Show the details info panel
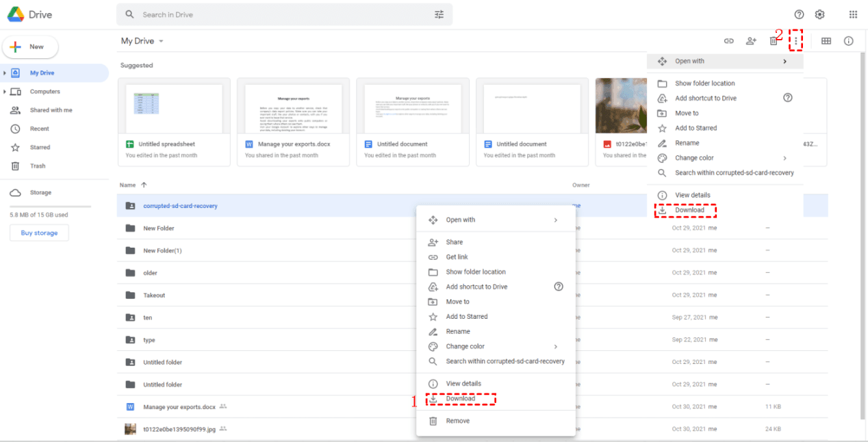The width and height of the screenshot is (868, 442). 849,41
